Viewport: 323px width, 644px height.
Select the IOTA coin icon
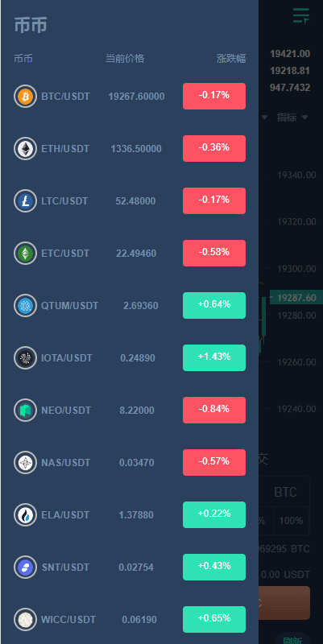click(x=25, y=357)
